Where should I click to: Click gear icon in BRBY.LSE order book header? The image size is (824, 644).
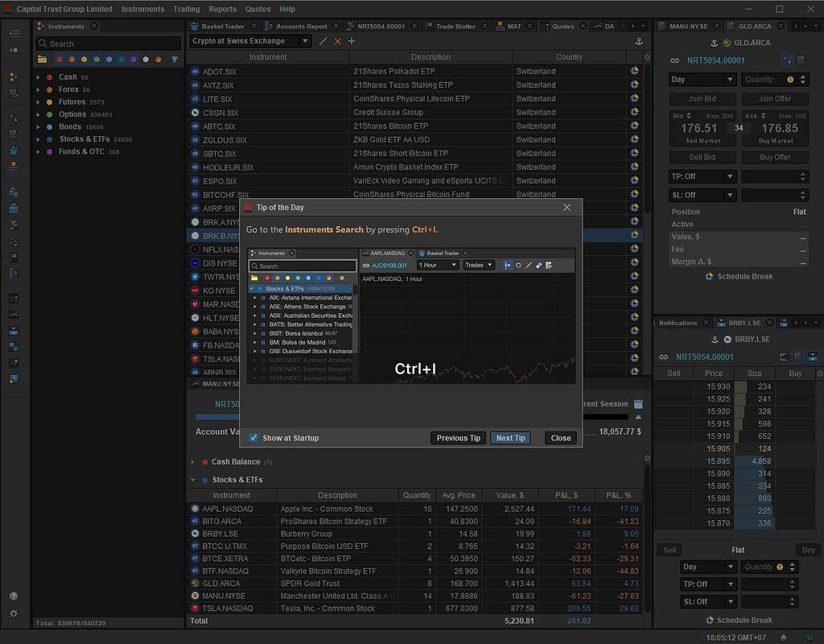819,374
